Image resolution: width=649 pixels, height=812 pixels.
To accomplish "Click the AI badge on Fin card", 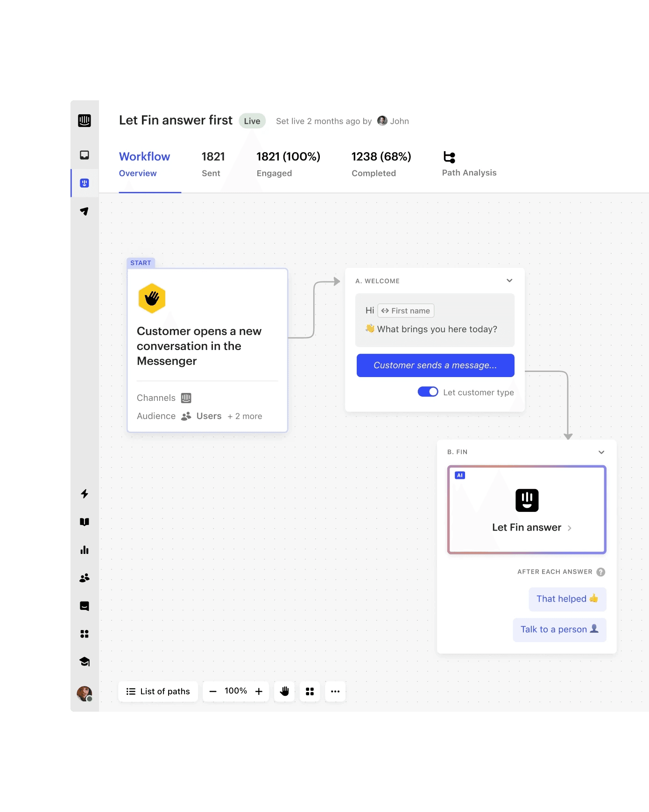I will pyautogui.click(x=460, y=475).
